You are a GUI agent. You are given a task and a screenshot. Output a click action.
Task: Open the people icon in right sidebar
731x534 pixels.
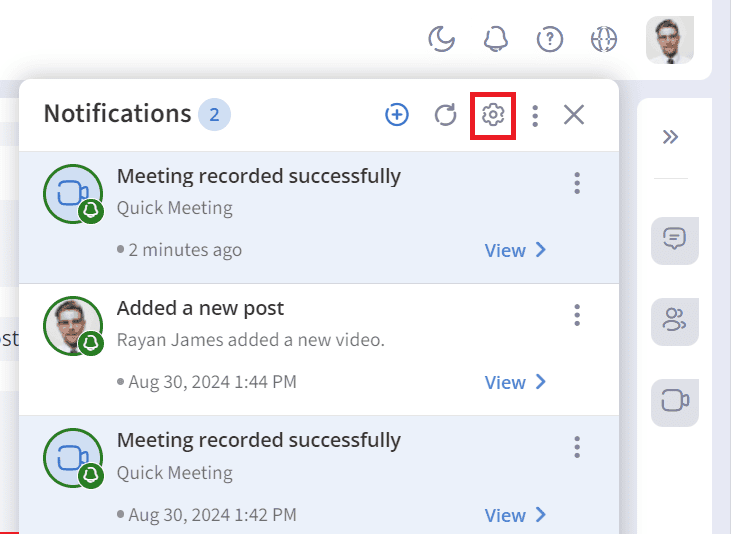[674, 320]
